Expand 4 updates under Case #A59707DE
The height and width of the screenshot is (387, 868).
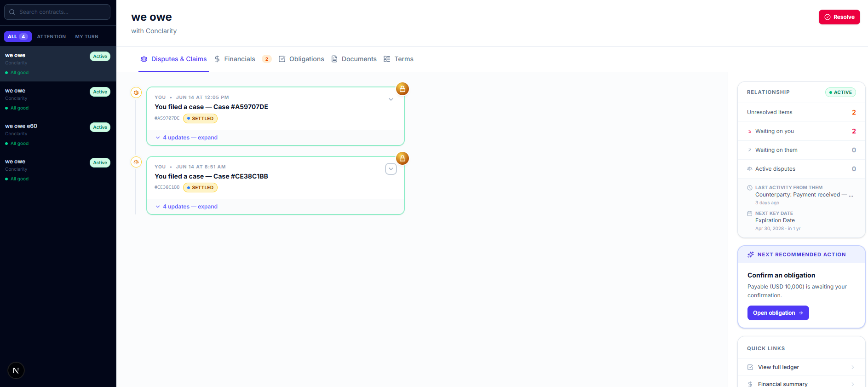186,138
